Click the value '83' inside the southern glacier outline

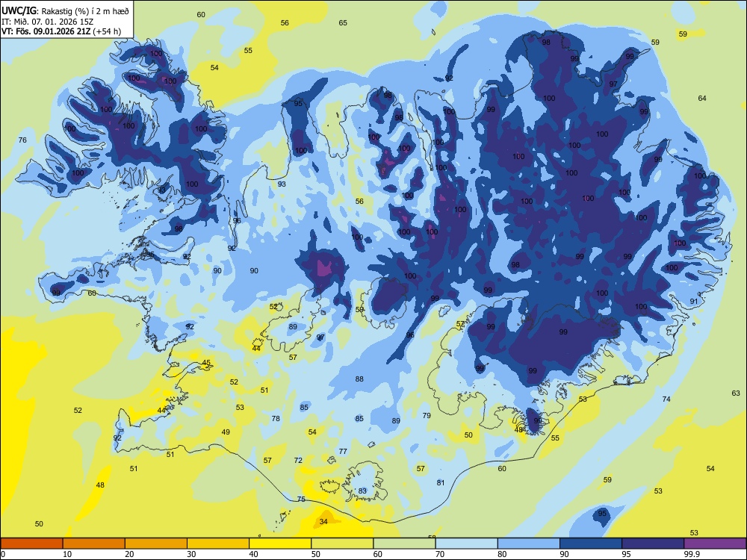362,491
